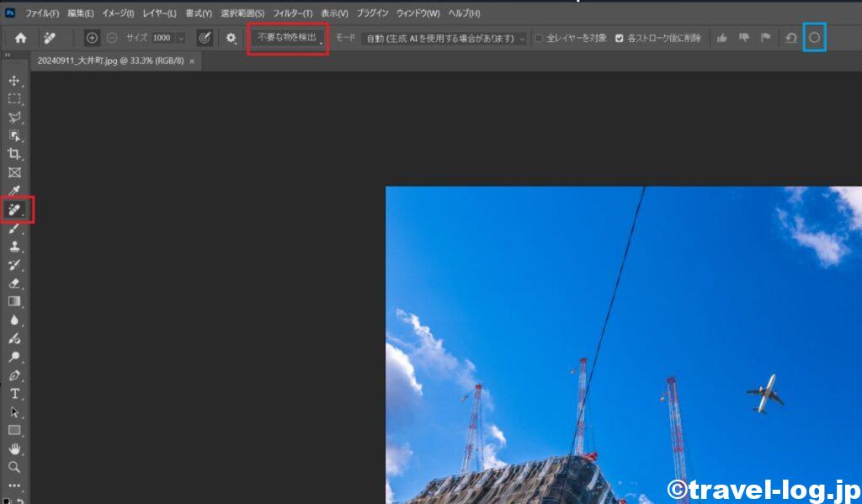Open the レイヤー(L) menu
862x504 pixels.
[x=159, y=13]
